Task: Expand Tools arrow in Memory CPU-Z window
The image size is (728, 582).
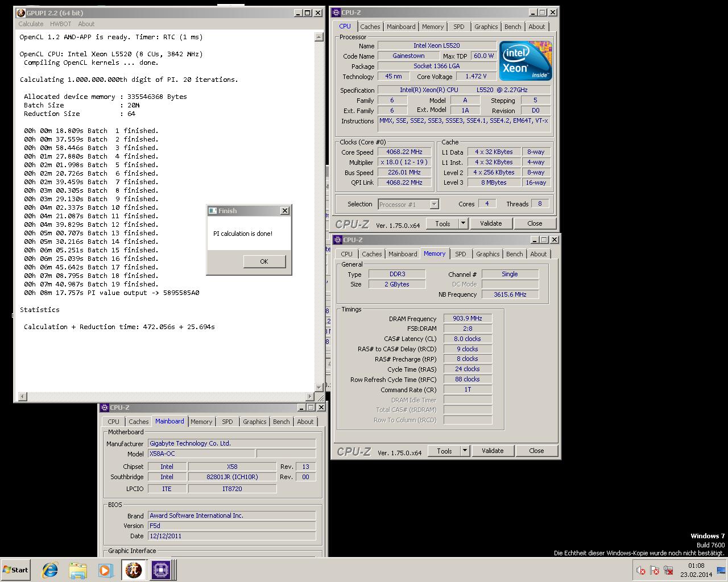Action: [x=465, y=451]
